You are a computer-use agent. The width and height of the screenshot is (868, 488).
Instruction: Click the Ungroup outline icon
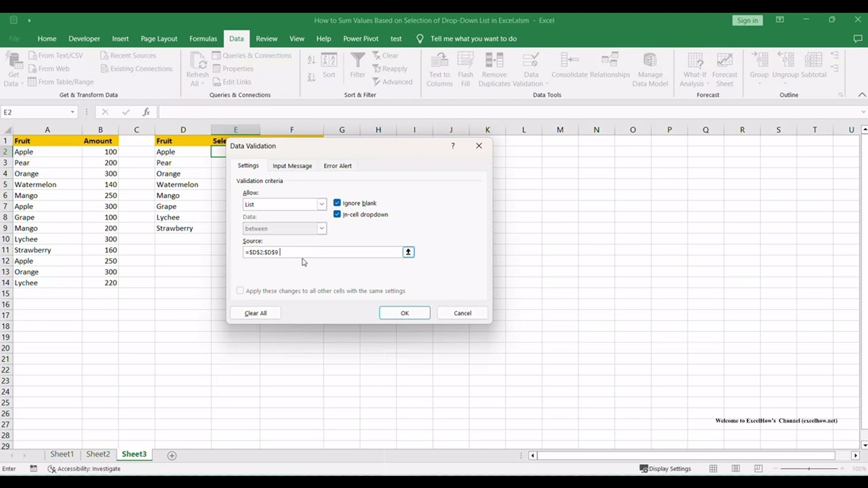785,60
